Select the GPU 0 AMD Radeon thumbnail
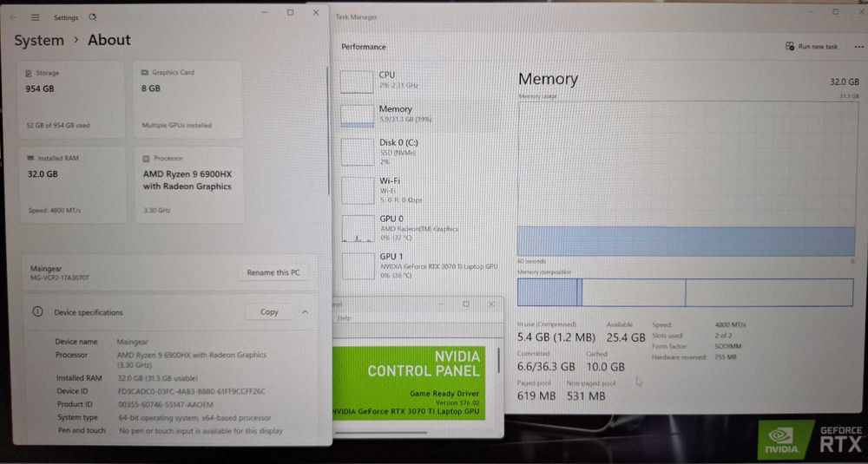This screenshot has height=464, width=868. pos(358,228)
